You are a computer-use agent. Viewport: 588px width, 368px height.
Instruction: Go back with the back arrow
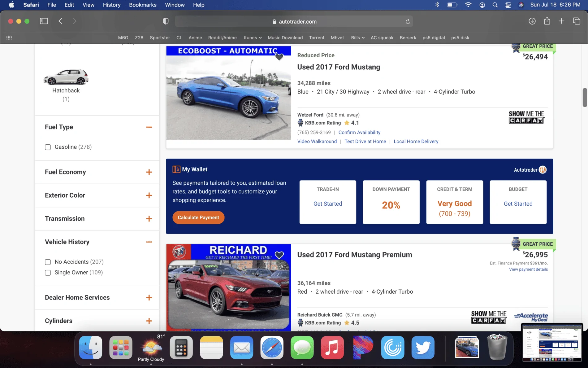click(x=60, y=21)
